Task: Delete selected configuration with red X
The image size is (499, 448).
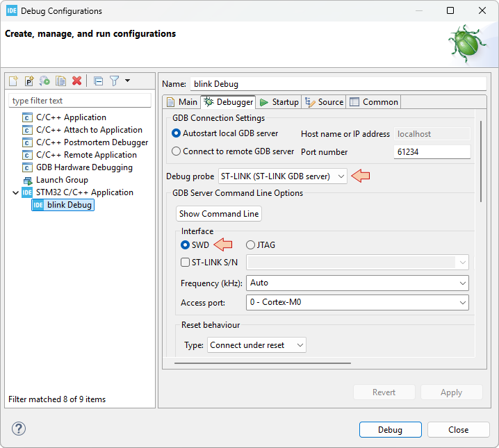Action: tap(76, 81)
